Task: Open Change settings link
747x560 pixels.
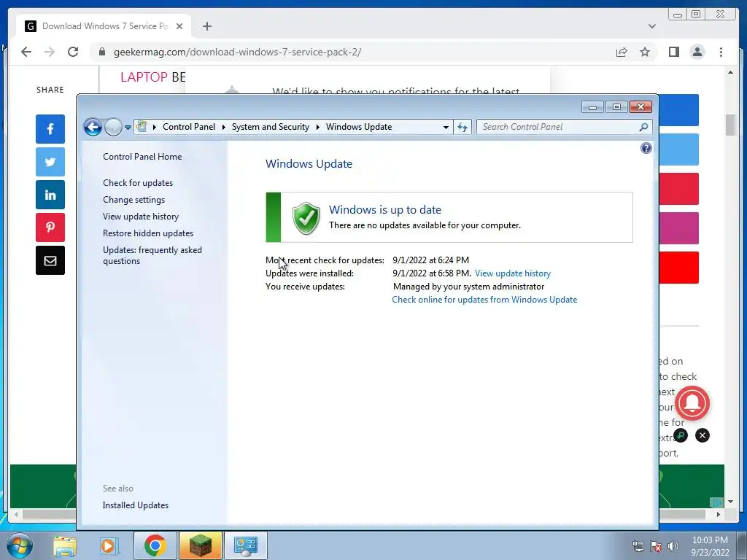Action: 134,200
